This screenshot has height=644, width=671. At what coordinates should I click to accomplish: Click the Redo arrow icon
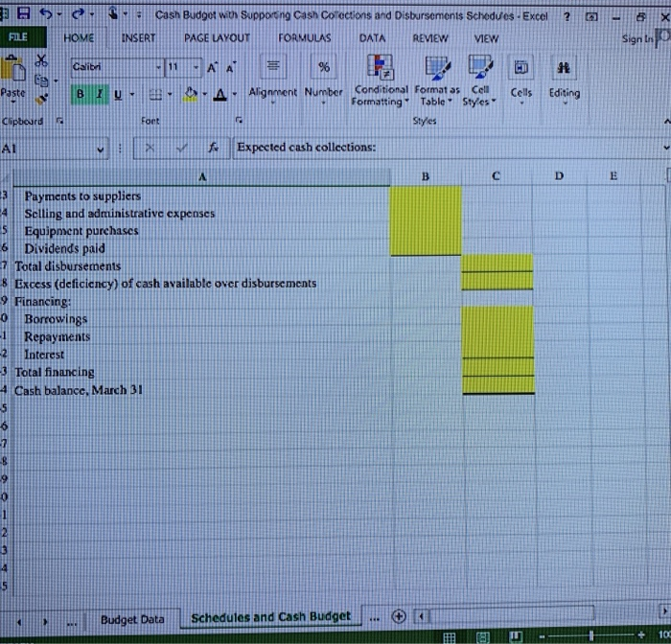click(79, 14)
